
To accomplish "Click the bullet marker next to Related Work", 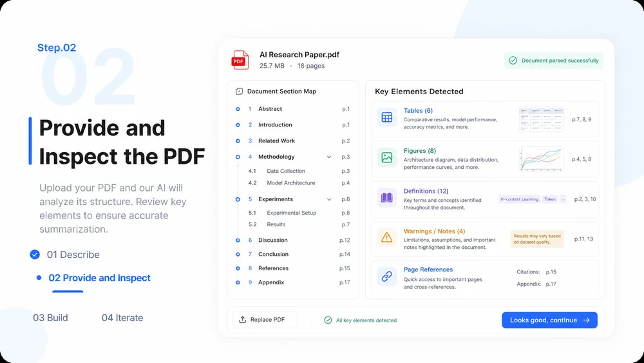I will [238, 141].
